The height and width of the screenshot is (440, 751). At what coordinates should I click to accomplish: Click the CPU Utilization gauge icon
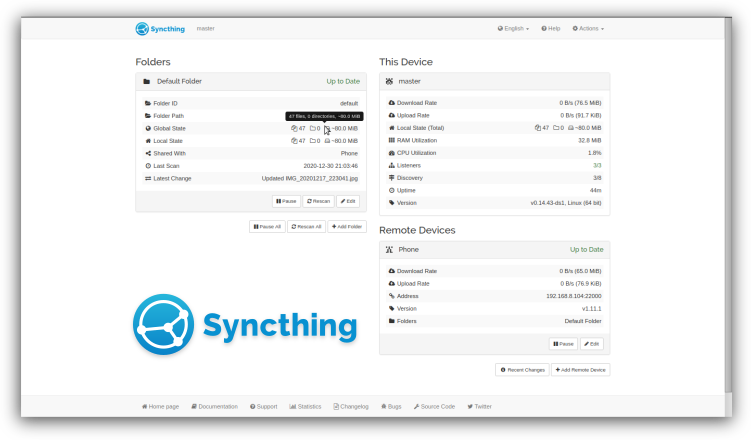pyautogui.click(x=391, y=153)
